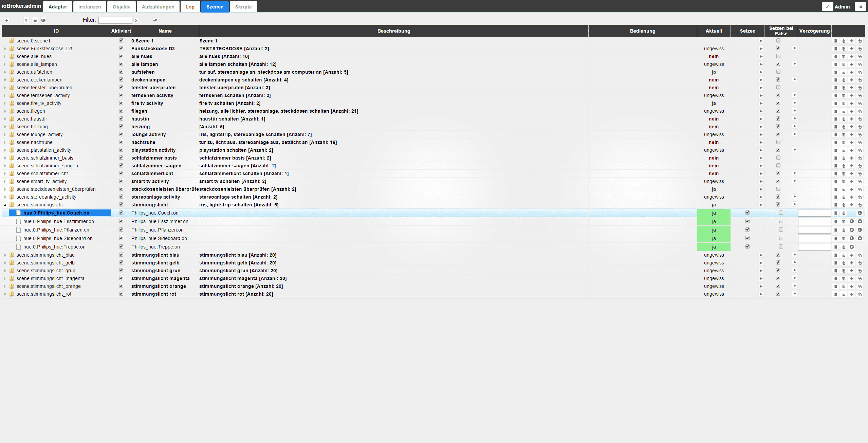Toggle Aktiviert checkbox for scene.haustür
Viewport: 868px width, 443px height.
tap(121, 119)
